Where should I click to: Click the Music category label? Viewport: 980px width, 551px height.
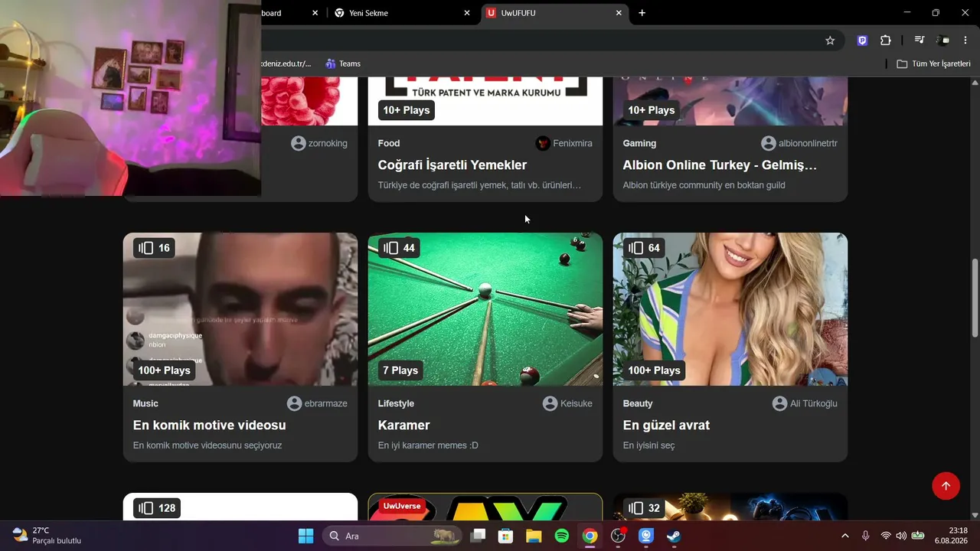(145, 403)
